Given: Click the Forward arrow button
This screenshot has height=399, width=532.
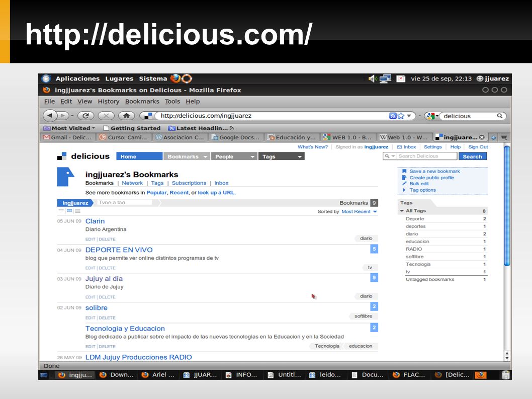Looking at the screenshot, I should pos(63,116).
